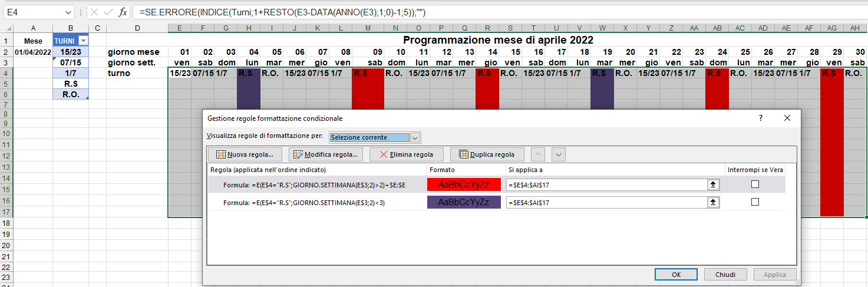Check Interrompi se Vera for red rule

click(755, 184)
